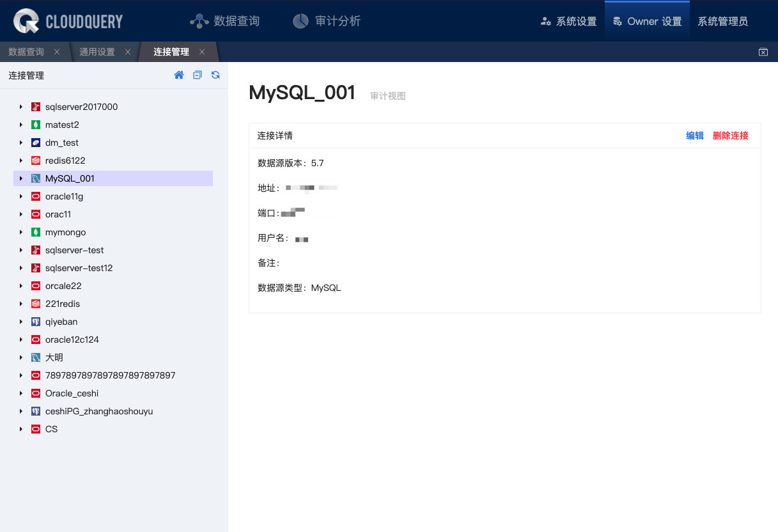Click the SQL Server icon of sqlserver-test

click(x=36, y=250)
